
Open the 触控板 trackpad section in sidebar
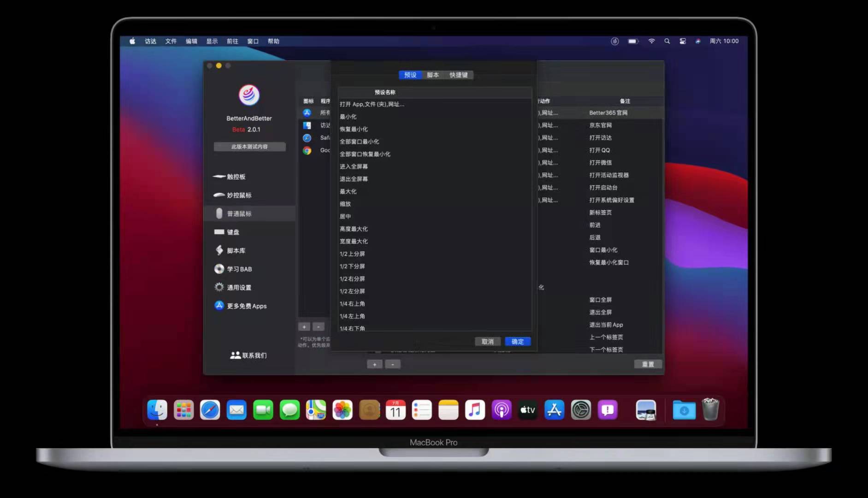click(249, 177)
